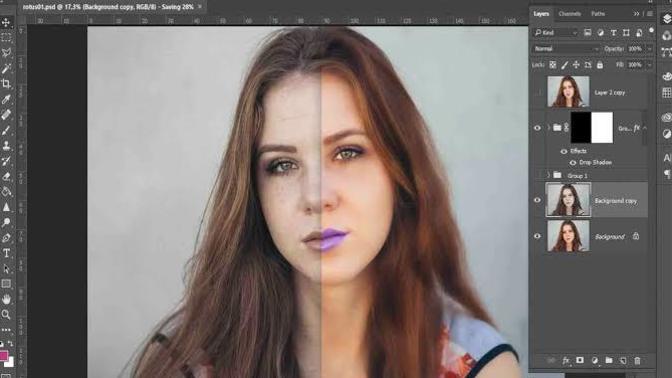
Task: Select the Clone Stamp tool
Action: click(x=6, y=145)
